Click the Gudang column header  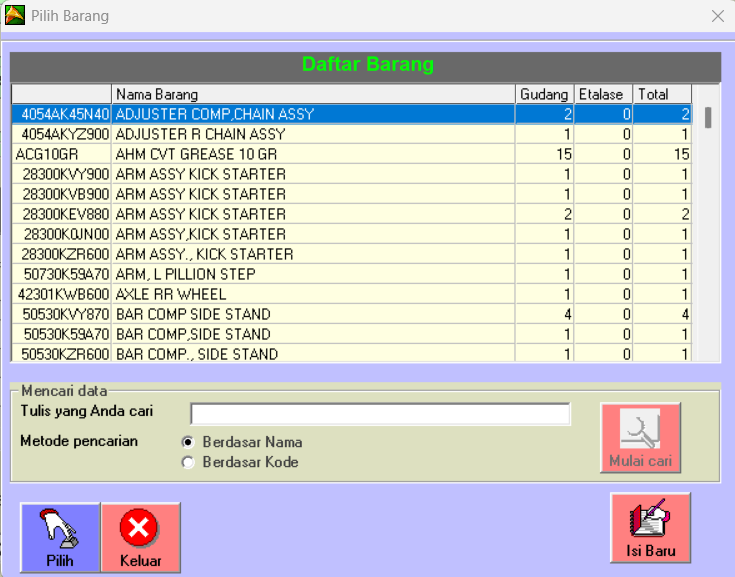(545, 94)
